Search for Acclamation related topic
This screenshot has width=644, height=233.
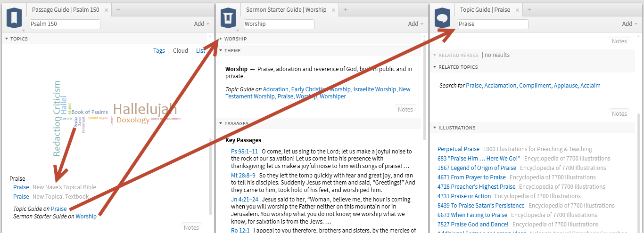coord(500,86)
